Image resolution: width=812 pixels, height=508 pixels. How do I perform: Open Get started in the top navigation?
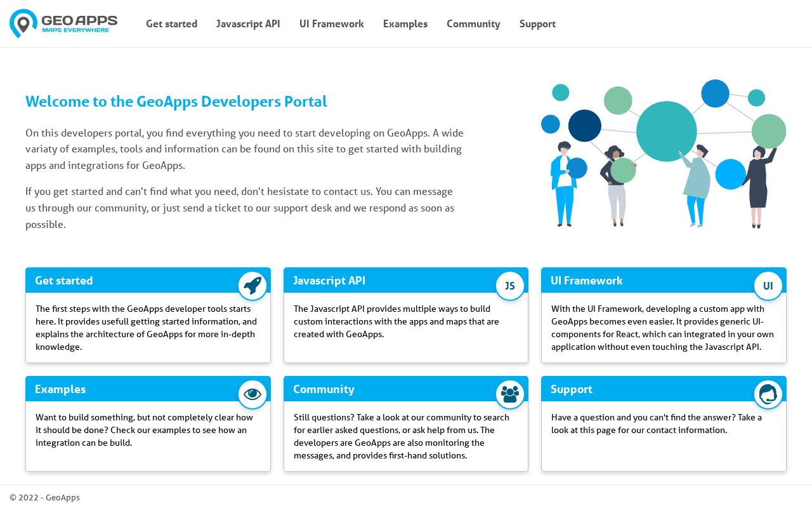coord(171,24)
